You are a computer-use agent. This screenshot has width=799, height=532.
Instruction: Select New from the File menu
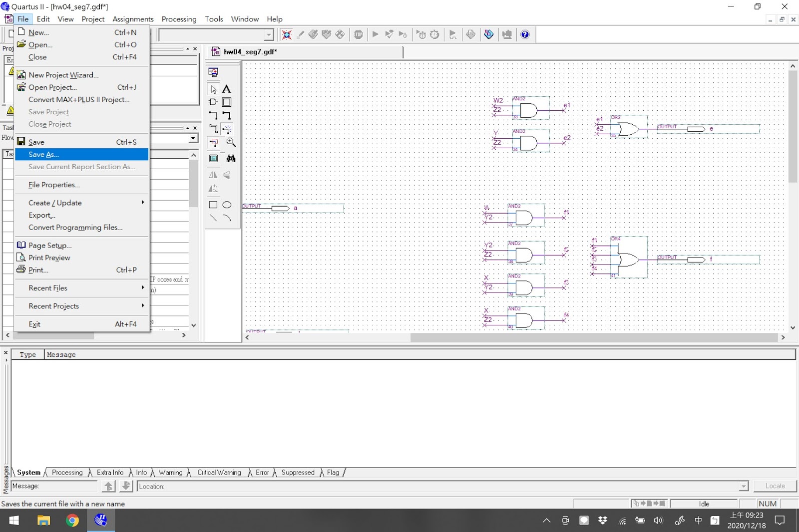point(82,32)
